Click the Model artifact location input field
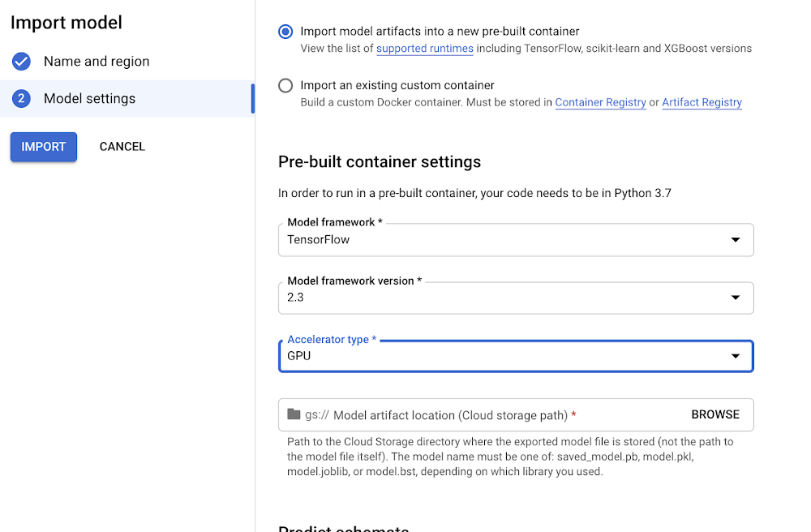 coord(516,414)
